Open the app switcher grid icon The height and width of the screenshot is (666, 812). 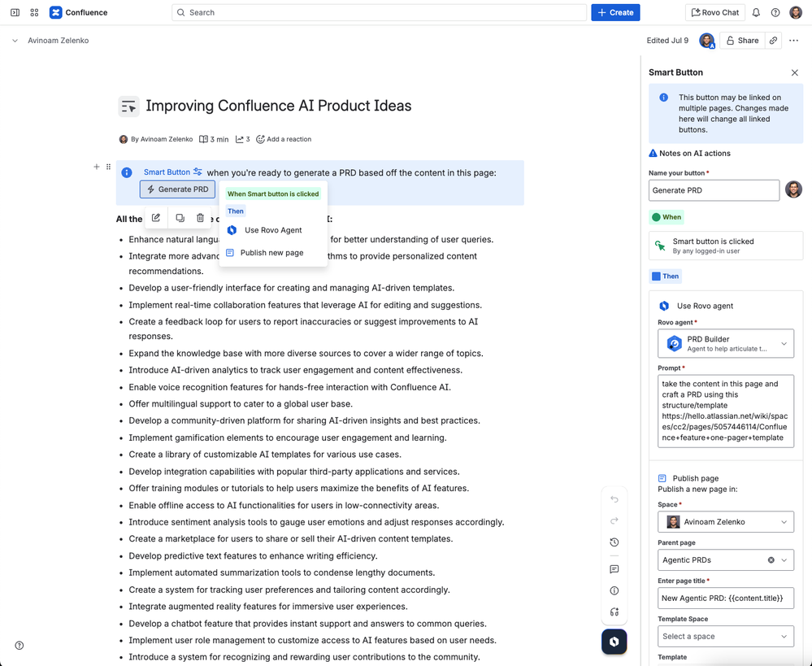(x=34, y=12)
